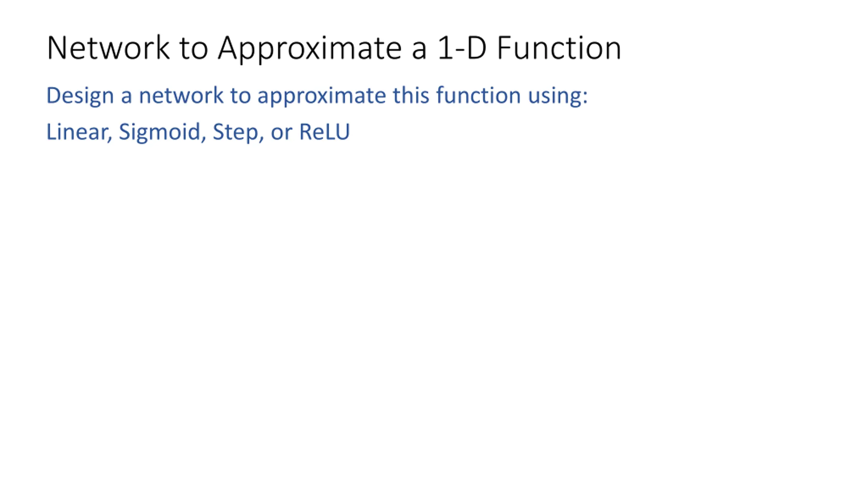Click the word "ReLU" in the activation list
This screenshot has width=868, height=488.
324,131
